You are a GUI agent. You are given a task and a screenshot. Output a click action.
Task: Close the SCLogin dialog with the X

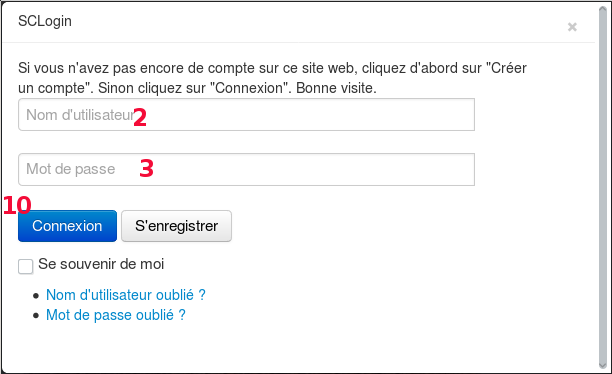[572, 27]
